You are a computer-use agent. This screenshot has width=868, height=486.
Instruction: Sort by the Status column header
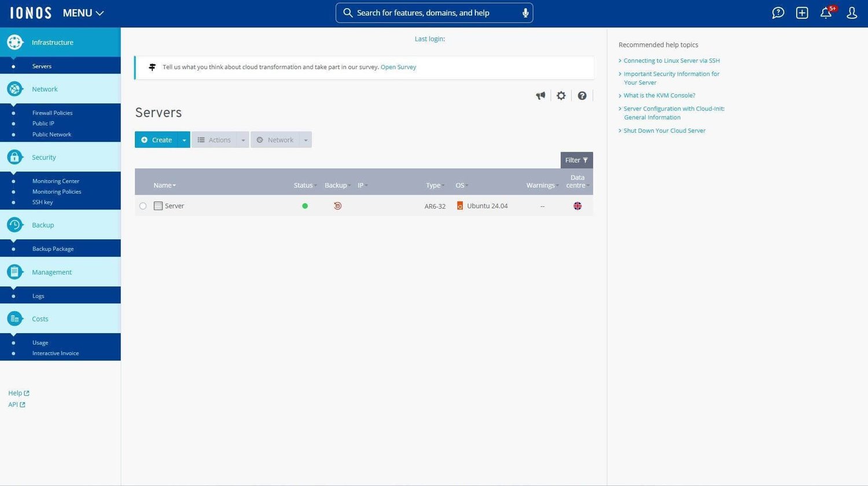[x=305, y=185]
